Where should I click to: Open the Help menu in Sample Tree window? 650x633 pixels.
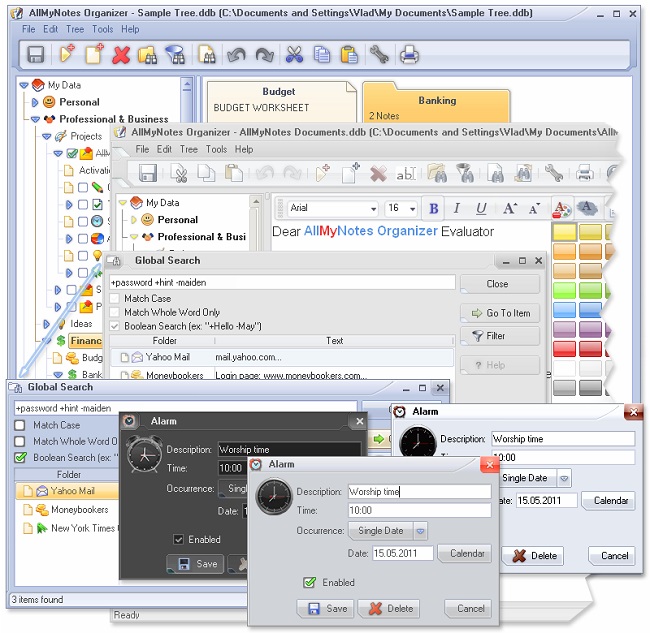pyautogui.click(x=130, y=30)
